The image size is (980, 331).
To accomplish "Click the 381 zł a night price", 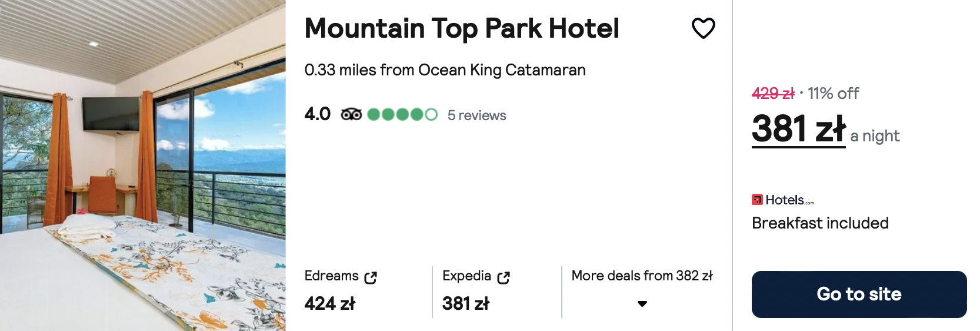I will tap(825, 129).
